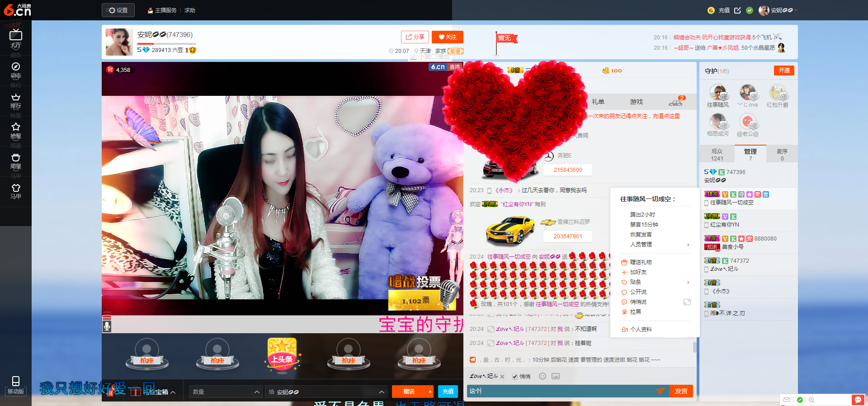Open the 大厅 lobby sidebar icon
The image size is (868, 406).
coord(16,39)
